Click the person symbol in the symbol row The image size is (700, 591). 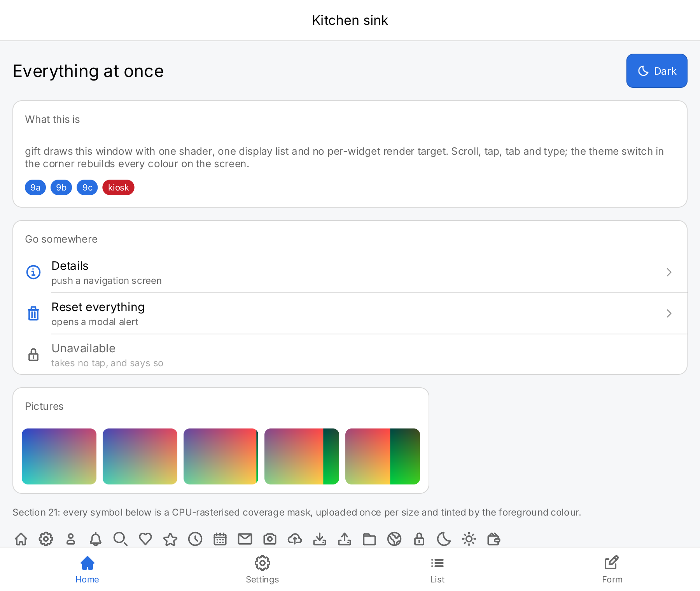pyautogui.click(x=71, y=539)
